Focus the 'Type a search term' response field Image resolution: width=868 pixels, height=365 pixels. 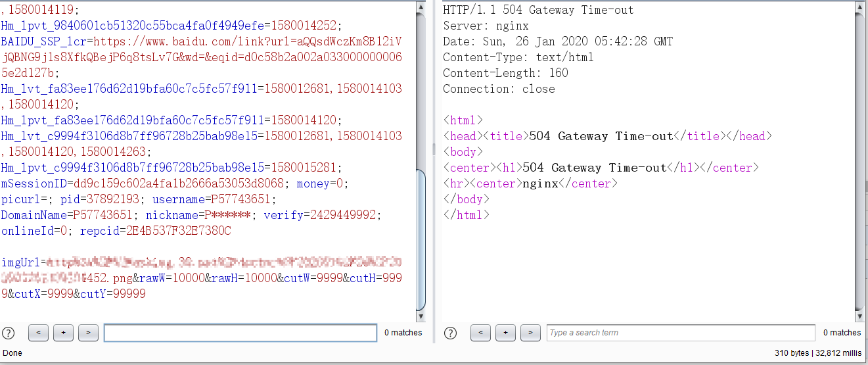click(x=681, y=333)
